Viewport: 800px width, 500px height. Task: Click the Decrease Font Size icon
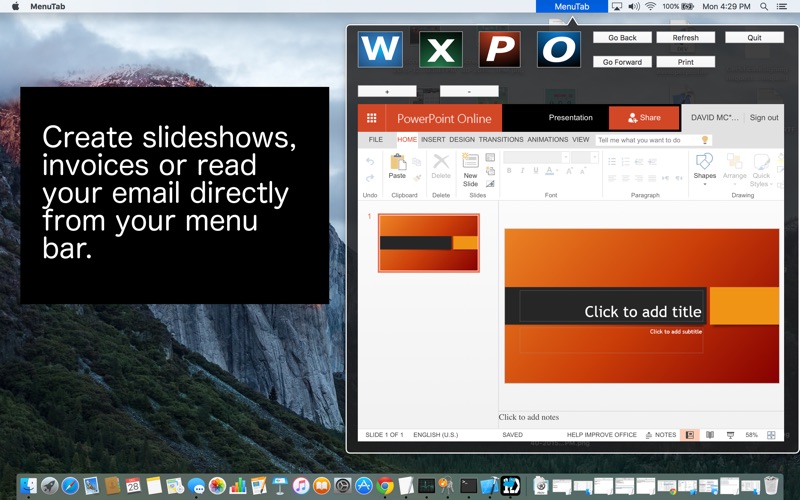(583, 170)
